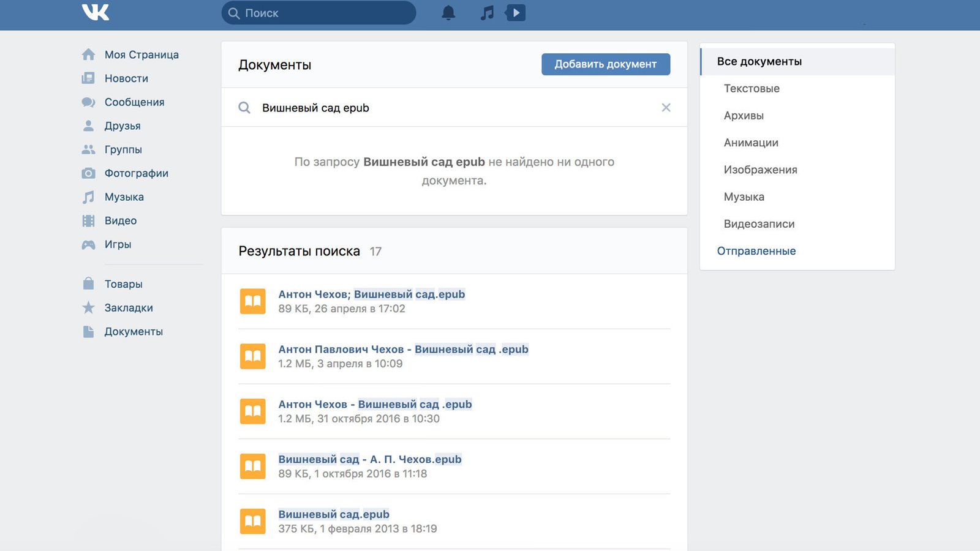Click text 89 КБ, 1 октября 2016 в 11:18
Screen dimensions: 980x551
[353, 474]
